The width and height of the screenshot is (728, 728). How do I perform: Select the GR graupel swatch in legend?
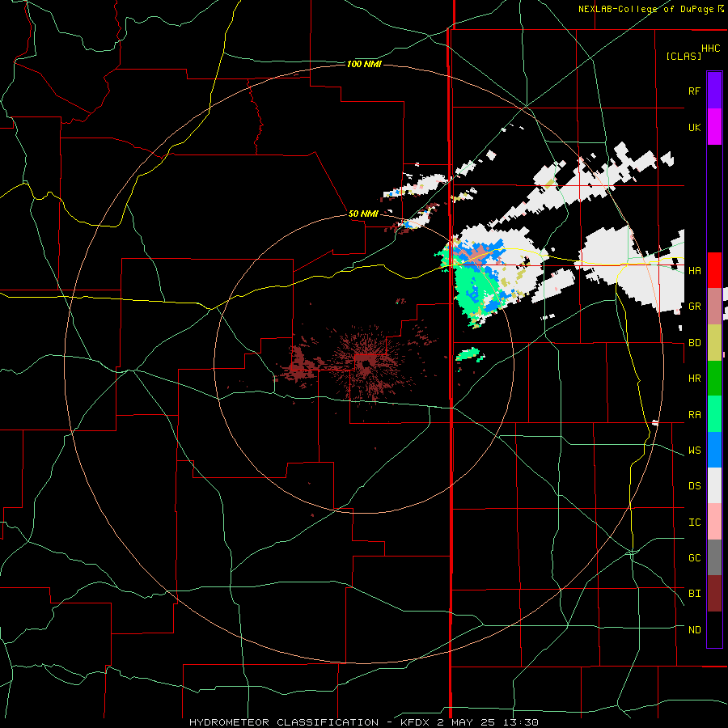(714, 306)
